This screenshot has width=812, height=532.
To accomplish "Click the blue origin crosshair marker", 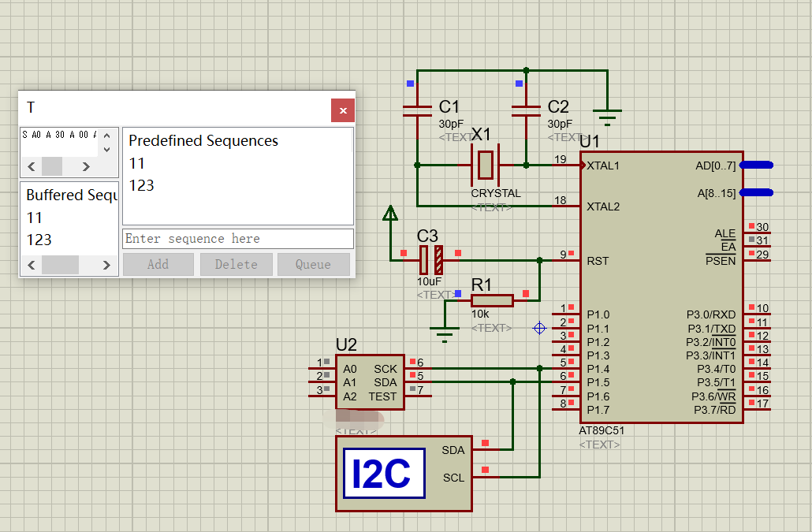I will click(x=539, y=328).
